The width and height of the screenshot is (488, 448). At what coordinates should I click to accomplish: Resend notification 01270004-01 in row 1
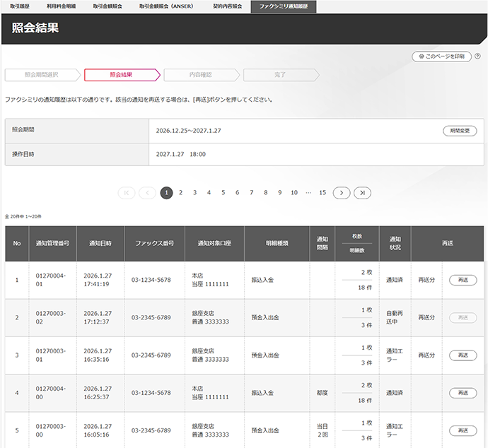pyautogui.click(x=463, y=280)
